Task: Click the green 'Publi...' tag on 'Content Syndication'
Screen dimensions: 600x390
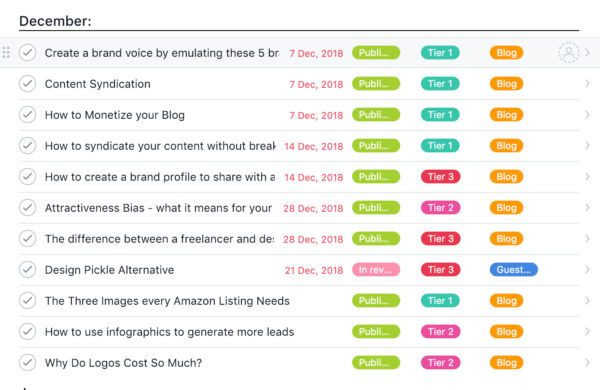Action: click(376, 84)
